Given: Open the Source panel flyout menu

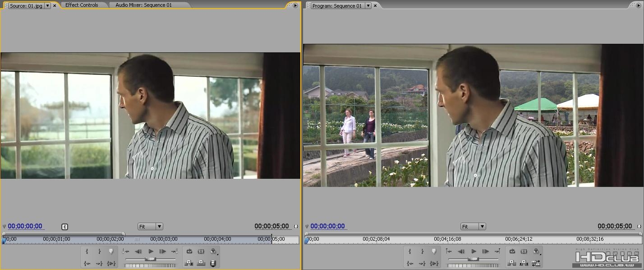Looking at the screenshot, I should (295, 6).
